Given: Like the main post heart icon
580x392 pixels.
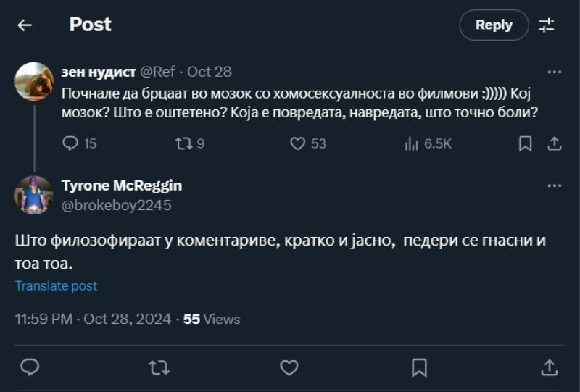Looking at the screenshot, I should coord(289,367).
